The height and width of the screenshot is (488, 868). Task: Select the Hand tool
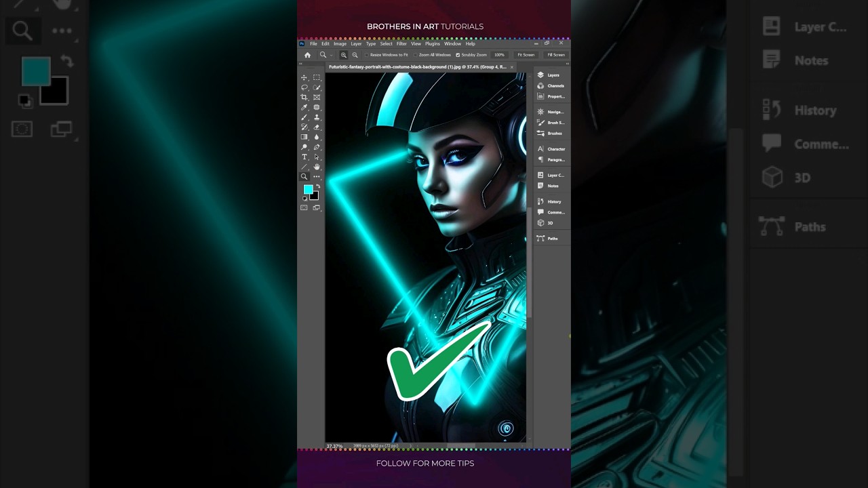[x=317, y=167]
